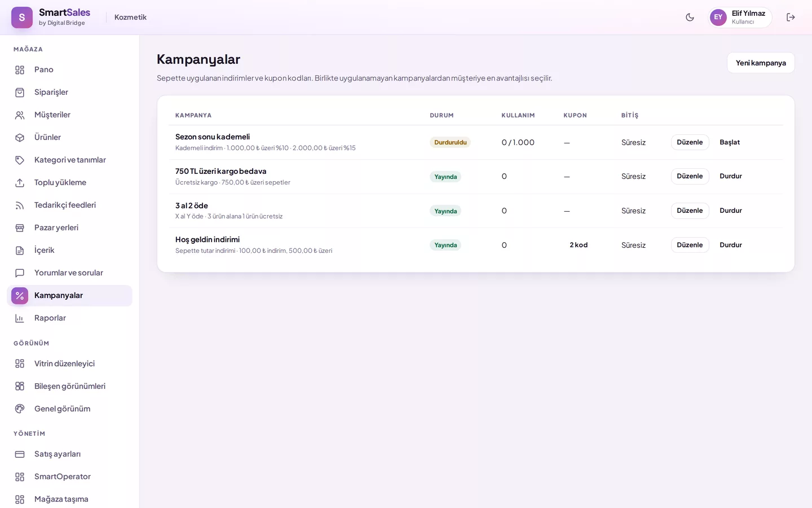This screenshot has height=508, width=812.
Task: Click the Hoş geldin indirimi campaign name
Action: tap(208, 239)
